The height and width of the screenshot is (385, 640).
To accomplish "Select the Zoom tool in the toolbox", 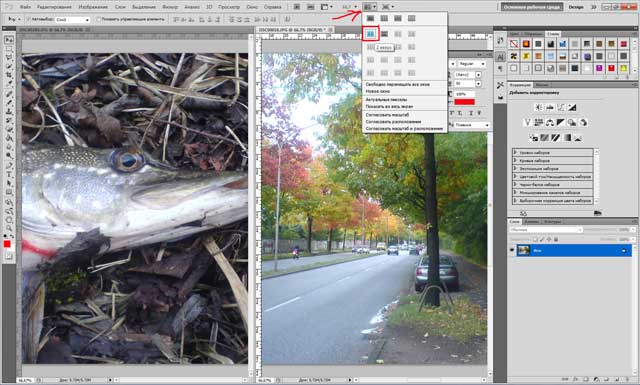I will pos(8,228).
